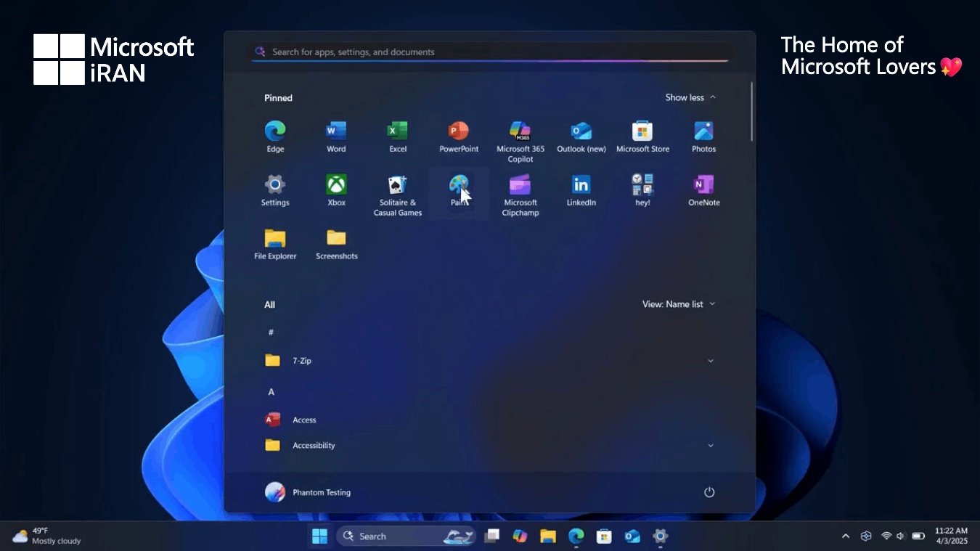
Task: Open Phantom Testing user account menu
Action: point(308,492)
